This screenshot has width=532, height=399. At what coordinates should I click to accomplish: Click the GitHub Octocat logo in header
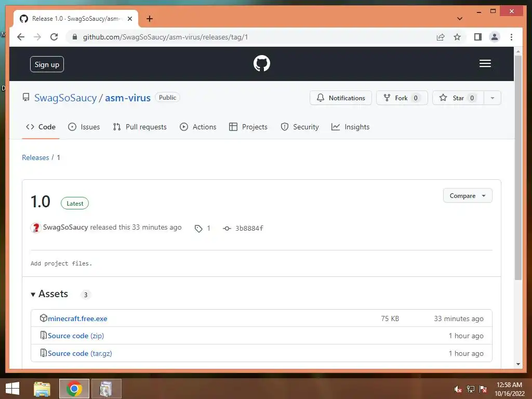[x=262, y=63]
